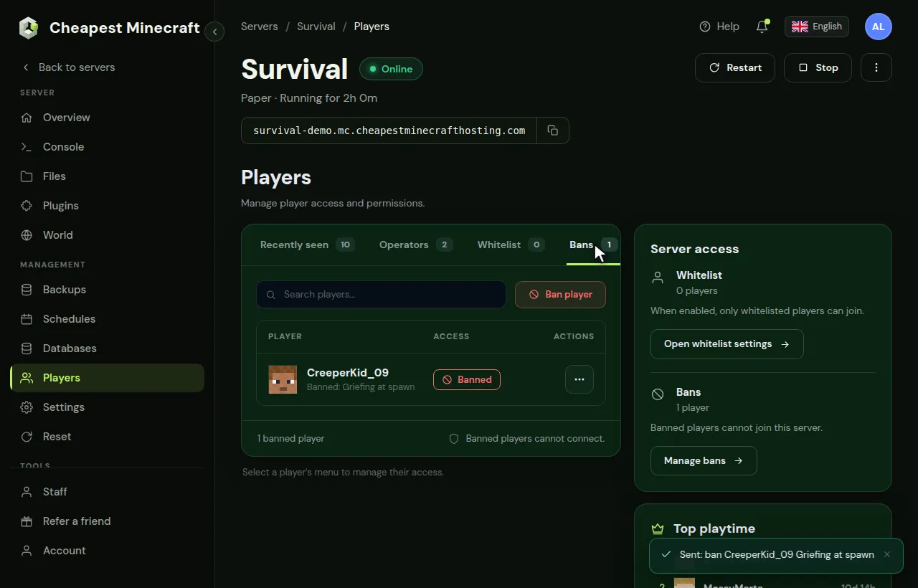This screenshot has width=918, height=588.
Task: Open the Overview page
Action: point(108,118)
